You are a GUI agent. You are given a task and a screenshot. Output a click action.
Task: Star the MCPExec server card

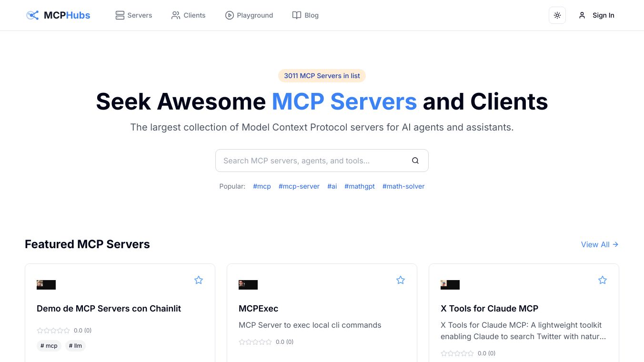tap(401, 280)
